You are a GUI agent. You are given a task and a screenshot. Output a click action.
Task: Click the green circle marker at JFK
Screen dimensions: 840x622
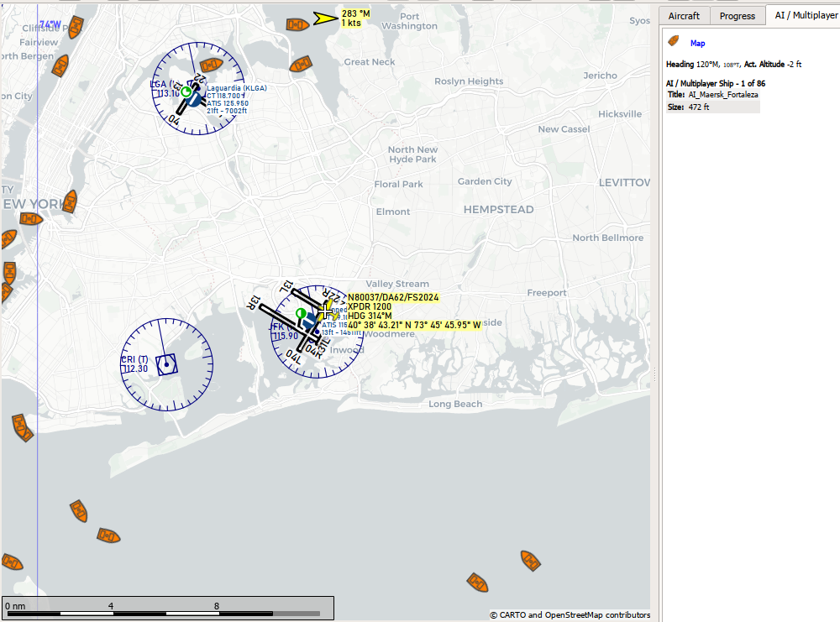pos(301,313)
